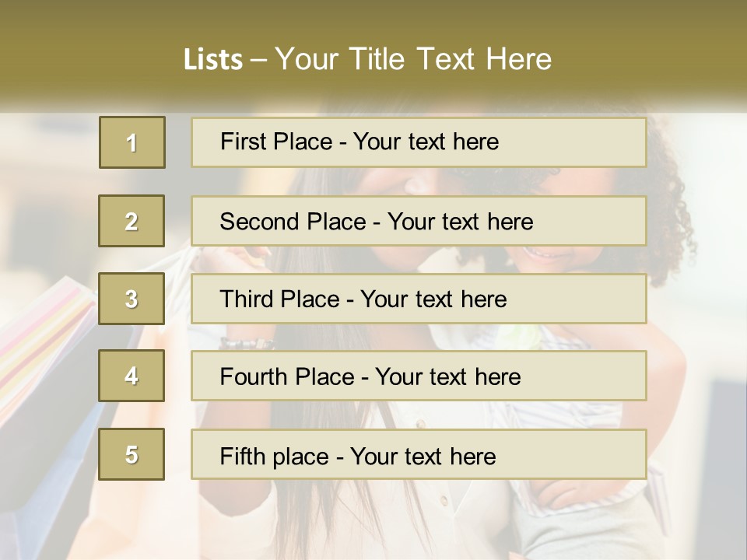Click the number 1 box
Image resolution: width=747 pixels, height=560 pixels.
point(132,142)
